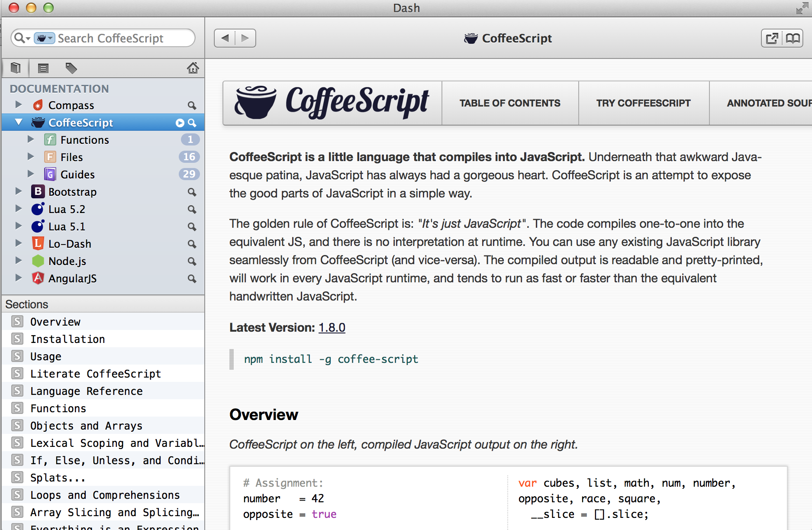Search within Lo-Dash magnifier icon
The width and height of the screenshot is (812, 530).
pyautogui.click(x=192, y=244)
